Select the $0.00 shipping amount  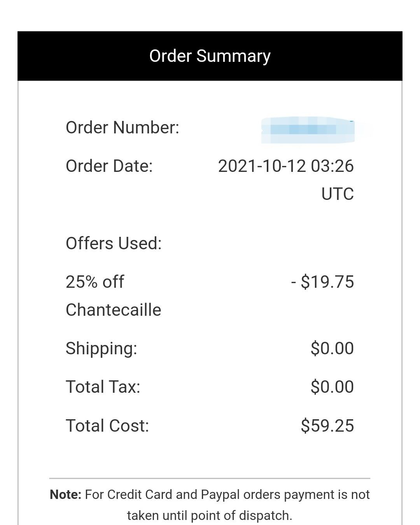332,348
